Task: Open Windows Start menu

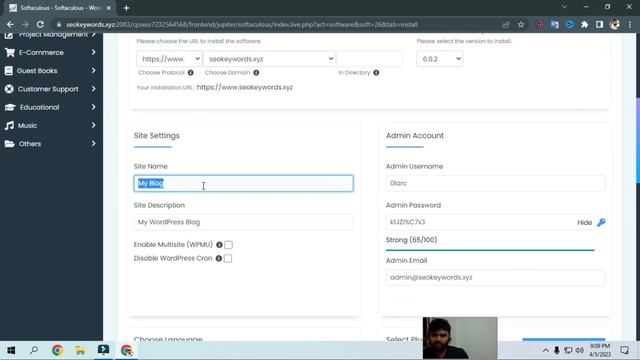Action: 11,350
